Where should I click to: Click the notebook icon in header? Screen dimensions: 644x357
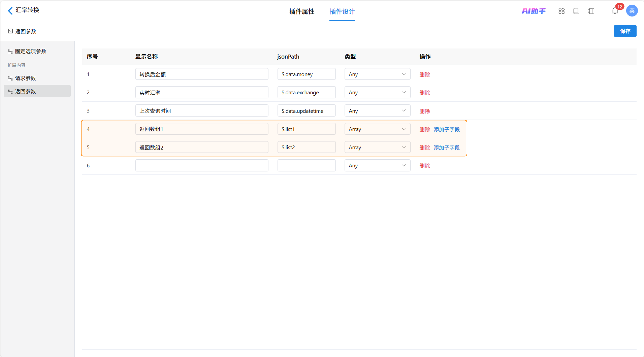click(591, 11)
